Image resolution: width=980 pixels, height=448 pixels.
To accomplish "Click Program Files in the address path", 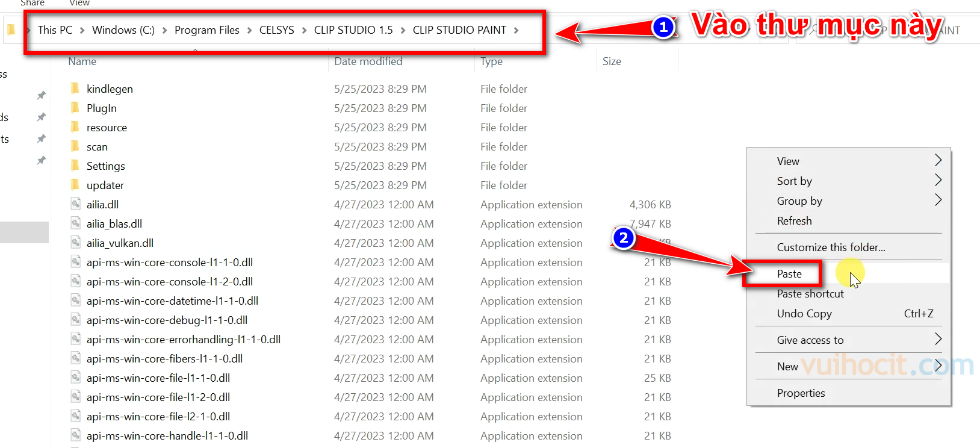I will (x=206, y=30).
